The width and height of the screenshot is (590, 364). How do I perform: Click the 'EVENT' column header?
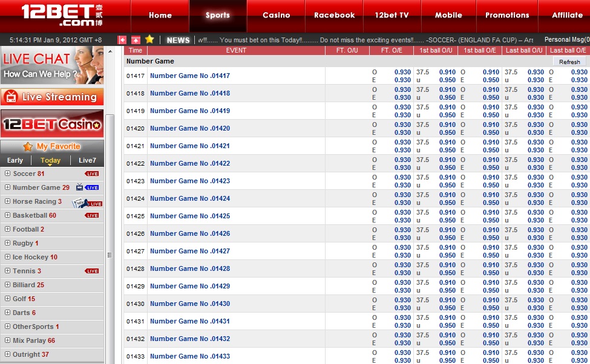236,50
